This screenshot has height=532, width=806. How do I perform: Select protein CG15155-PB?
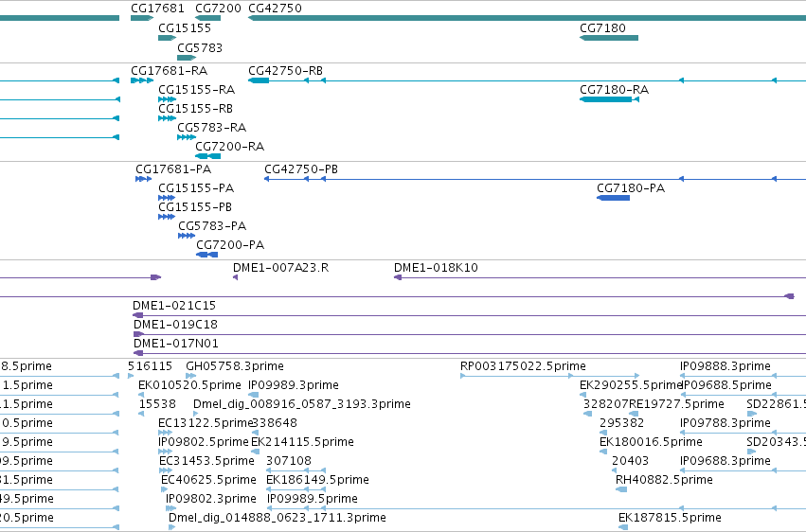167,217
